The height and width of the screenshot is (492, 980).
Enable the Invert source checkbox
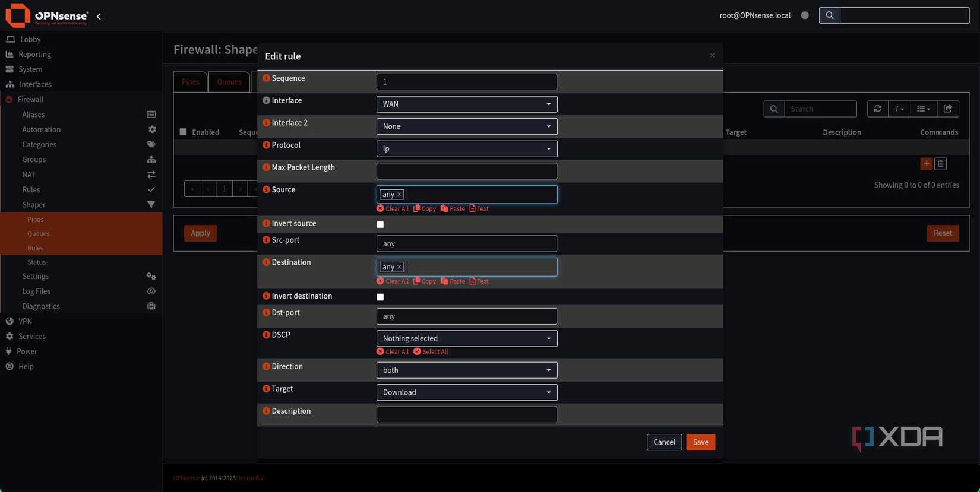coord(380,224)
